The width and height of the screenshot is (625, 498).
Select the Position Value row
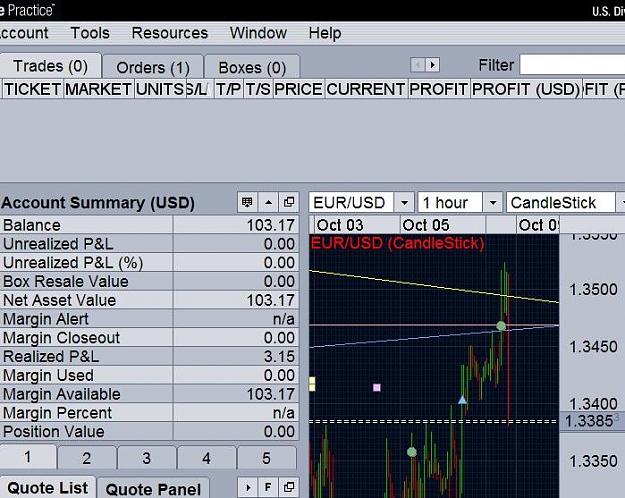pyautogui.click(x=149, y=431)
